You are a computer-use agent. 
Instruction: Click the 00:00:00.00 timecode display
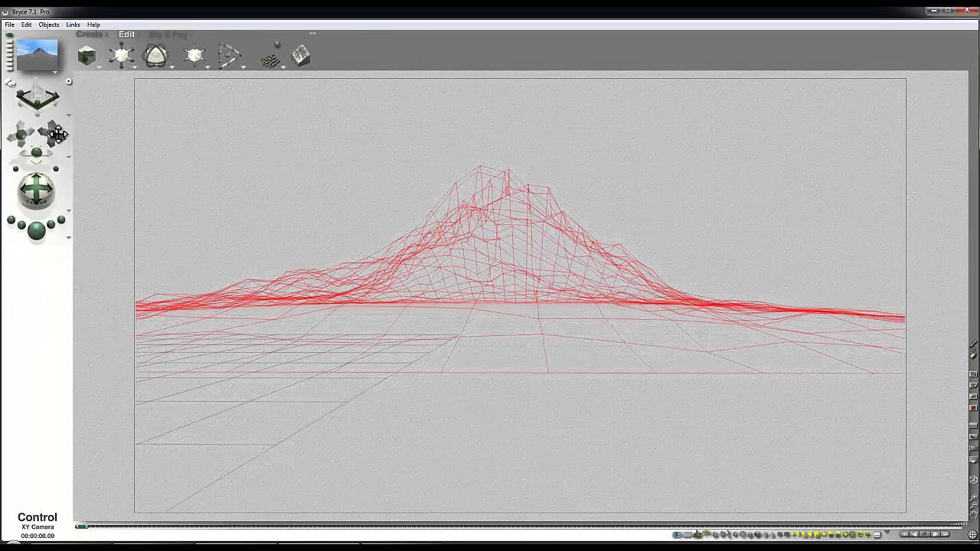click(x=38, y=536)
